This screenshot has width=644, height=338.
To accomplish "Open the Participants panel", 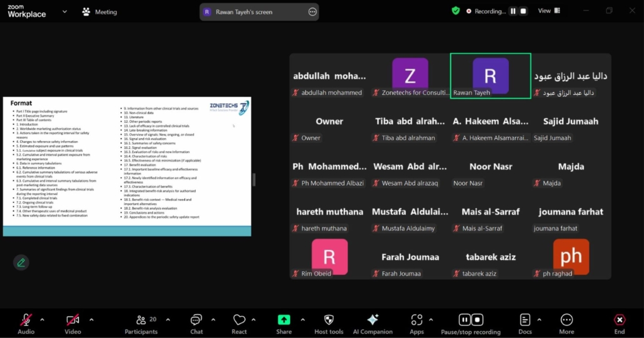I will [141, 322].
